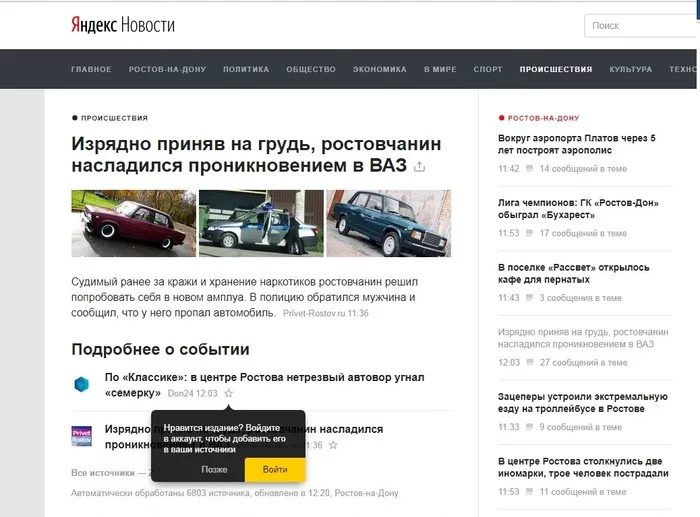Open 11 сообщений в теме
Screen dimensions: 700x517
click(x=583, y=492)
